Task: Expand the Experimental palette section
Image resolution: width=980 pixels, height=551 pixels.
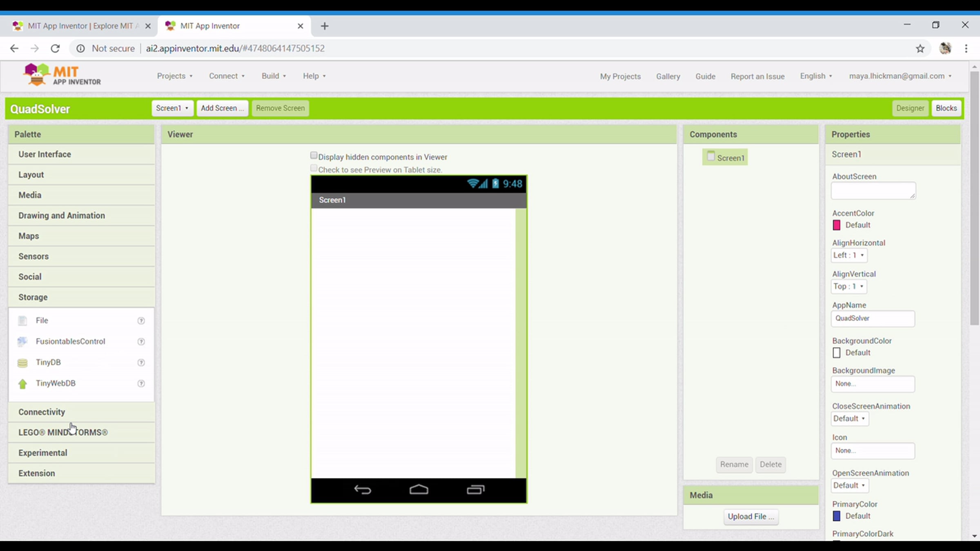Action: point(82,453)
